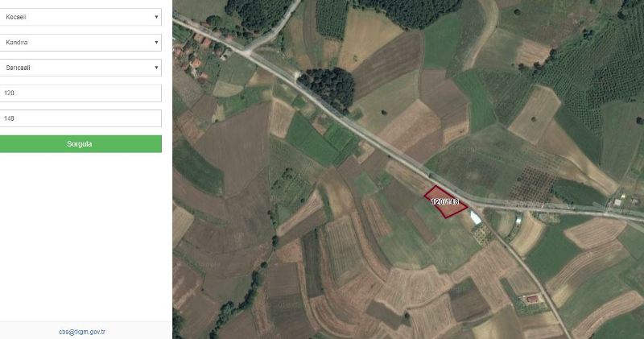Image resolution: width=644 pixels, height=339 pixels.
Task: Click the arrow on the Kandıra selector
Action: 156,43
